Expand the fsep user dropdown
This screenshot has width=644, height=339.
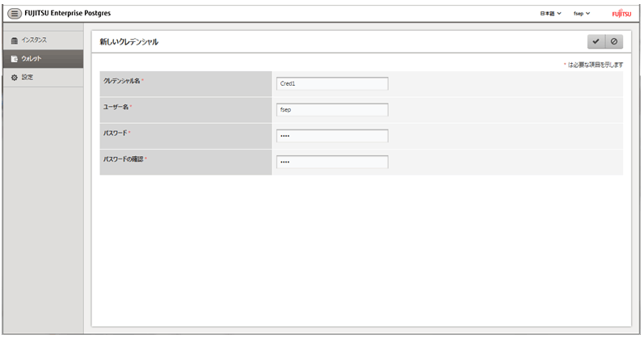pos(582,14)
